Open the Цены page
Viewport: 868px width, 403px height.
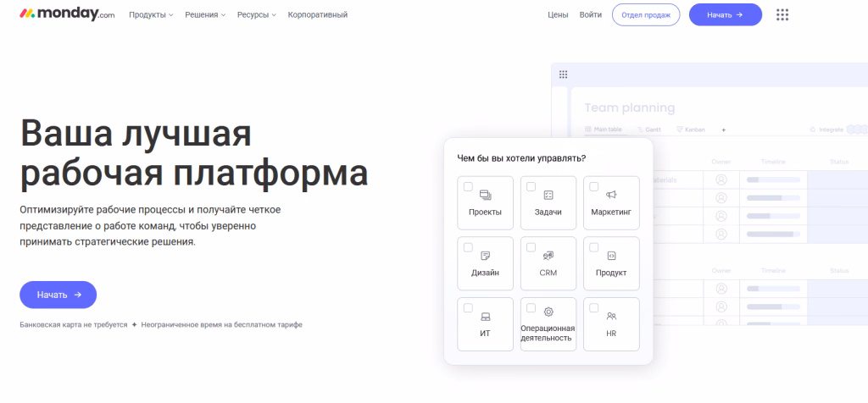tap(558, 15)
